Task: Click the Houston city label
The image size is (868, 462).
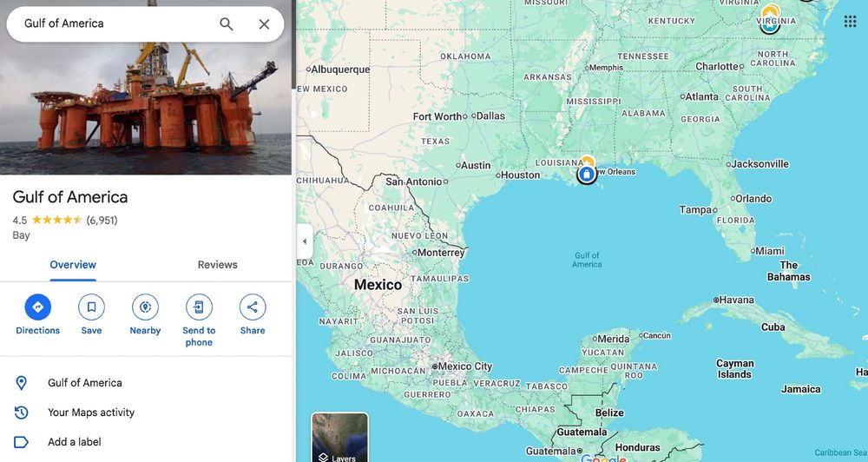Action: (520, 175)
